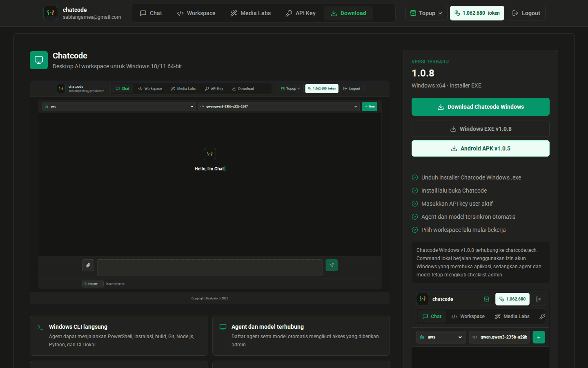Click the "Windows CLI langsung" card title
The height and width of the screenshot is (368, 588).
[78, 327]
